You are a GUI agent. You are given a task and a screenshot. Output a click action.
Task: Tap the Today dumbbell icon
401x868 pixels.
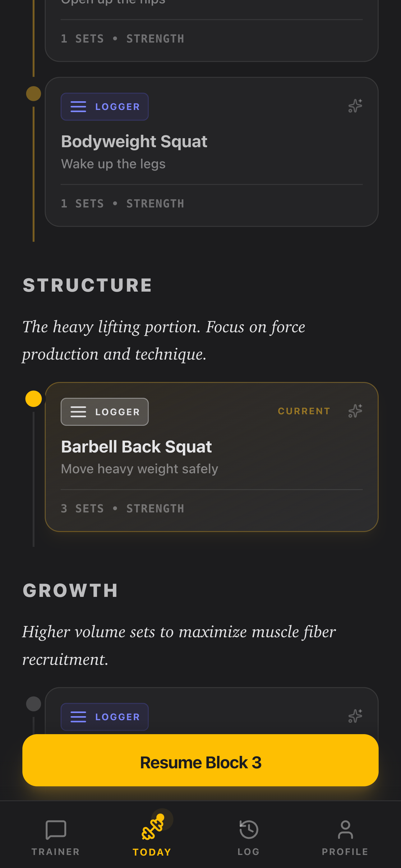[152, 829]
